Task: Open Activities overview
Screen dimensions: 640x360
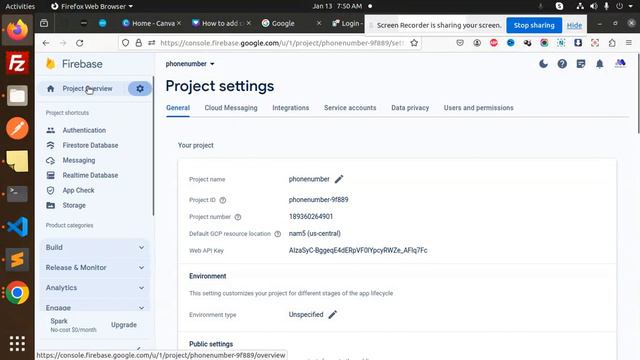Action: pyautogui.click(x=20, y=6)
